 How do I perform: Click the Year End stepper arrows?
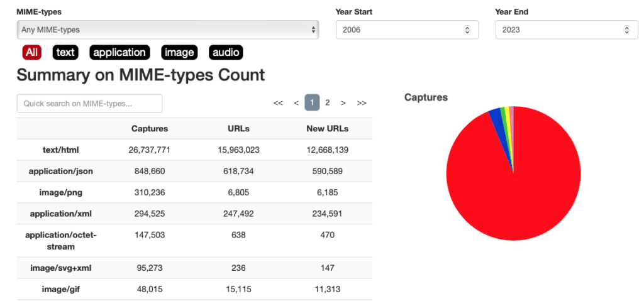pos(626,30)
